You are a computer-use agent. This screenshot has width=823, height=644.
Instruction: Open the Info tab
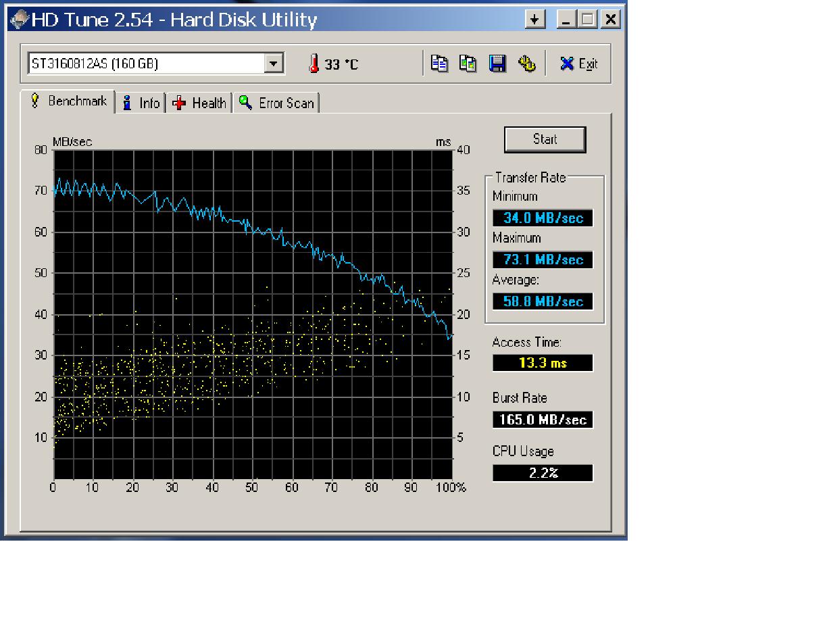pyautogui.click(x=141, y=103)
